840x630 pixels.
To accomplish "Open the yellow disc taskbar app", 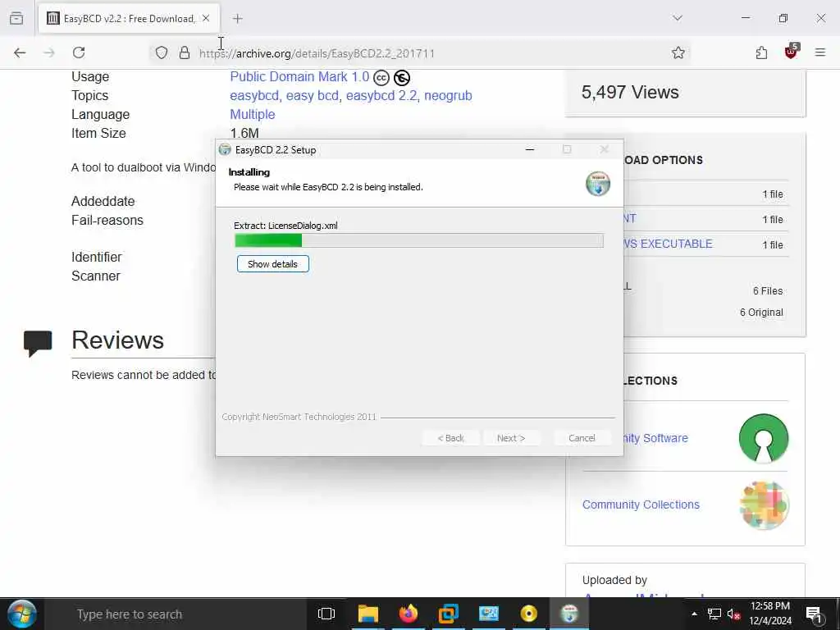I will 529,614.
